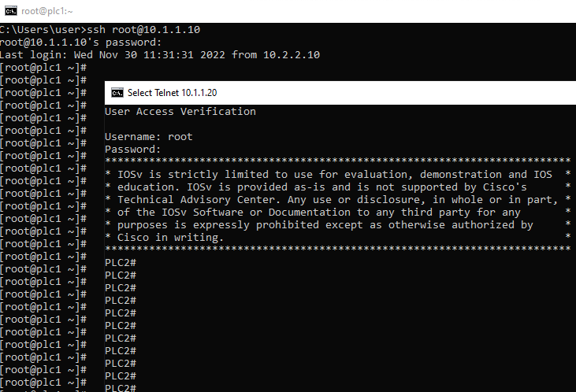Viewport: 576px width, 392px height.
Task: Select the root@plc1:~ window title text
Action: point(47,11)
